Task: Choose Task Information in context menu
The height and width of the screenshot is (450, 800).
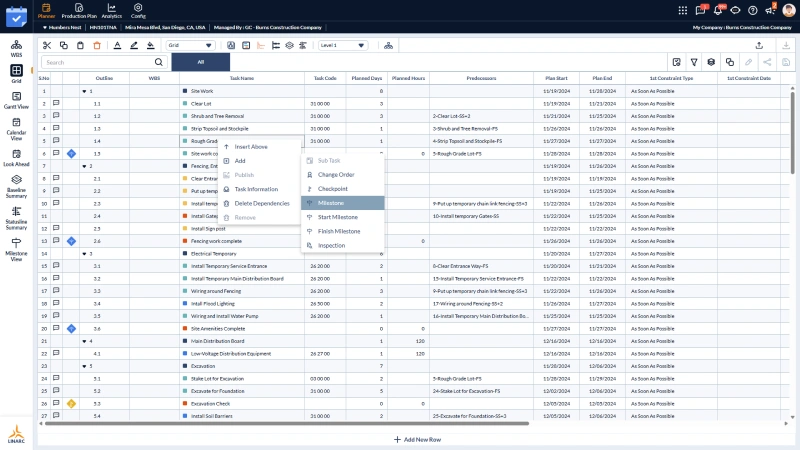Action: (x=259, y=189)
